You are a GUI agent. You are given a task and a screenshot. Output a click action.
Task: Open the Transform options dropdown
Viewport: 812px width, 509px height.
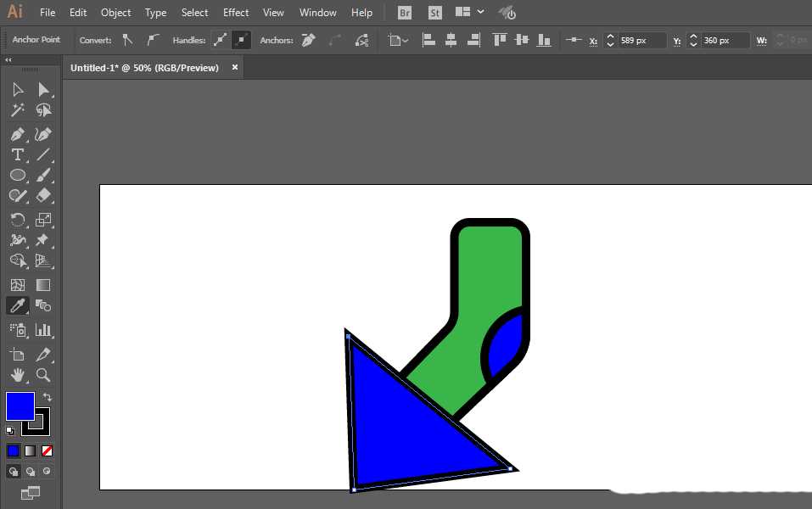[399, 40]
